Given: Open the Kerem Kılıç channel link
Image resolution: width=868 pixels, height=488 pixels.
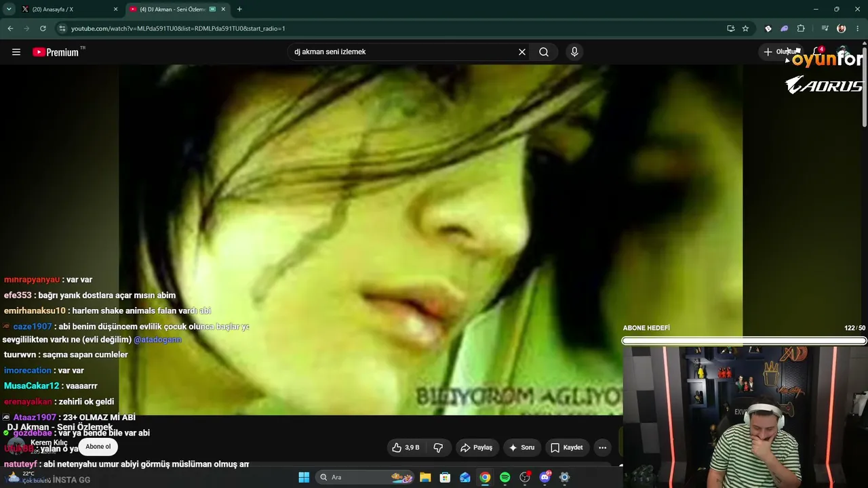Looking at the screenshot, I should 49,443.
